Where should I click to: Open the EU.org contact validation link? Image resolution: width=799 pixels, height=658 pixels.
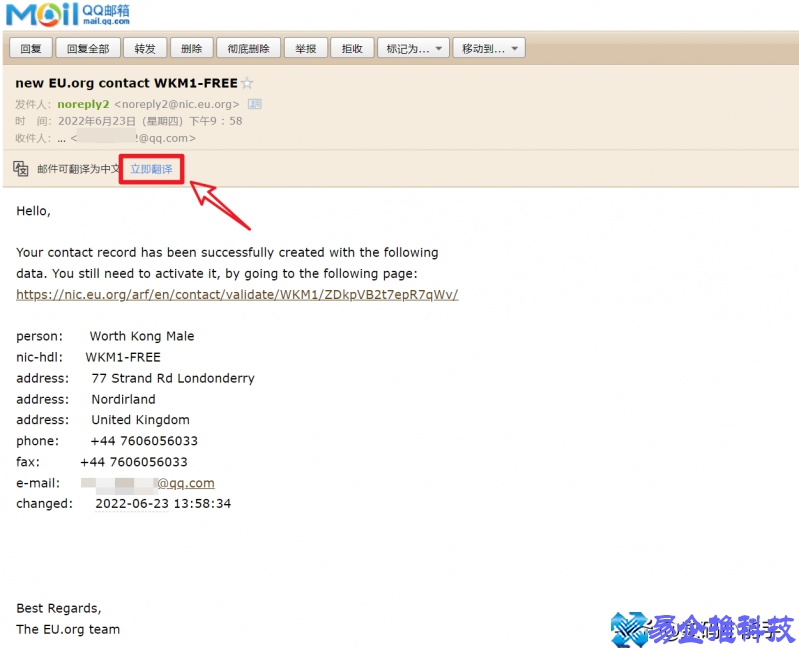click(x=237, y=295)
